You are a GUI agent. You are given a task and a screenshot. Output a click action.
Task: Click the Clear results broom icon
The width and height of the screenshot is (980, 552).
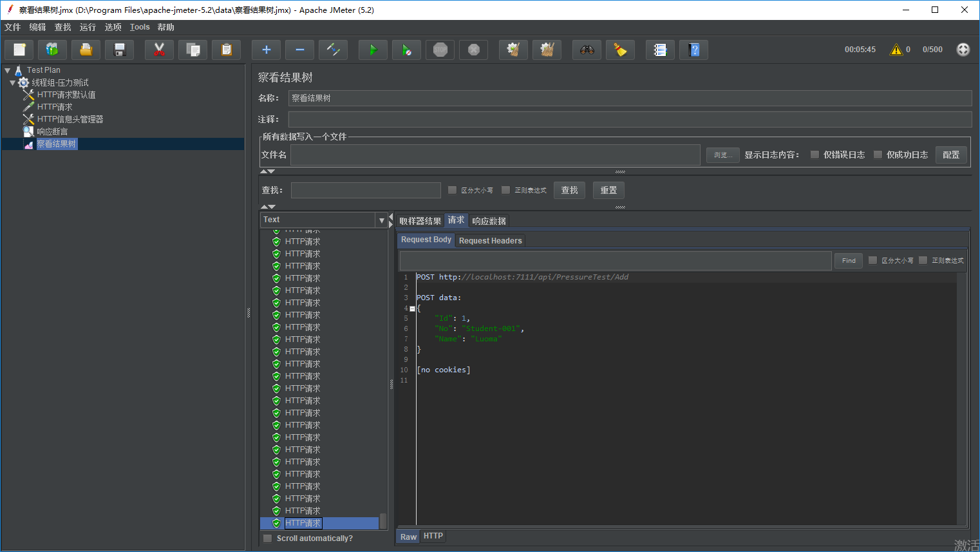click(x=514, y=50)
